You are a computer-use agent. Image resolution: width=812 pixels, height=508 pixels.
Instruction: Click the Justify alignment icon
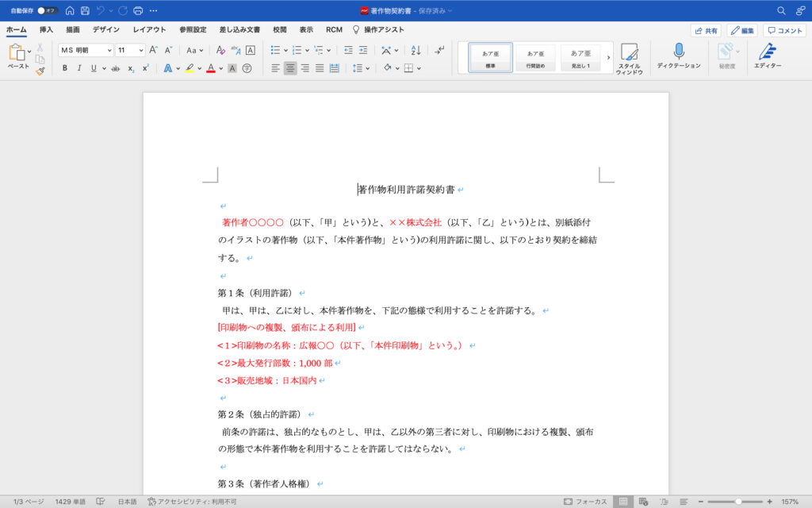tap(320, 68)
